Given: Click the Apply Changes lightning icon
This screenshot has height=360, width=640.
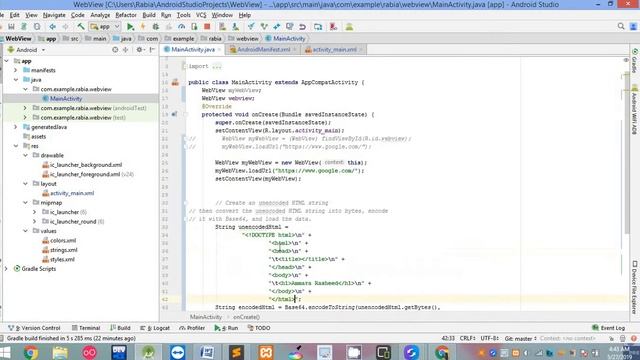Looking at the screenshot, I should [x=143, y=27].
